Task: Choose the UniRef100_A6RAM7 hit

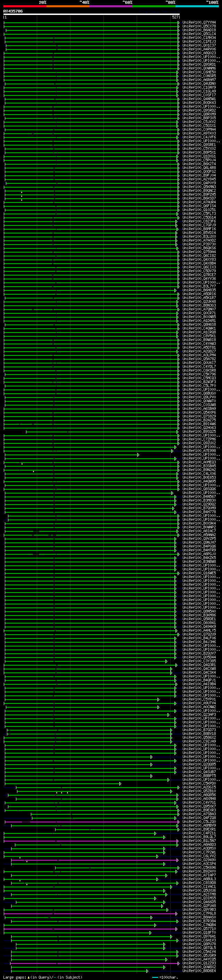Action: pyautogui.click(x=199, y=80)
